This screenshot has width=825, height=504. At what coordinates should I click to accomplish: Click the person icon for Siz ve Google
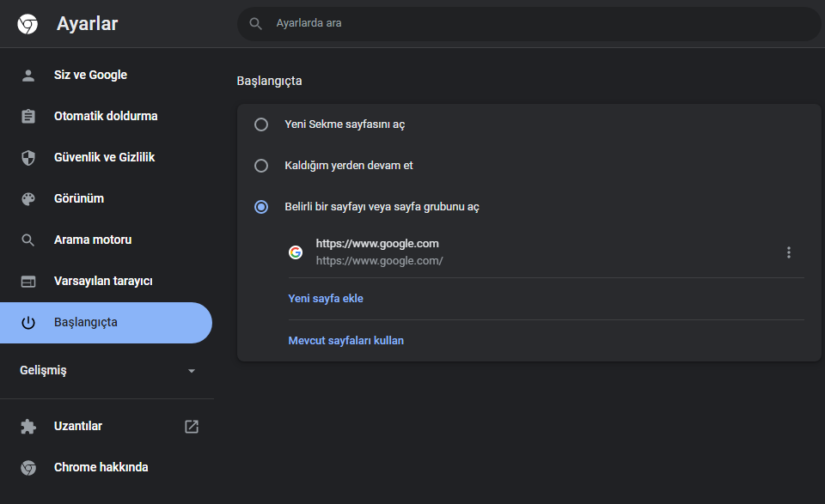pos(28,76)
